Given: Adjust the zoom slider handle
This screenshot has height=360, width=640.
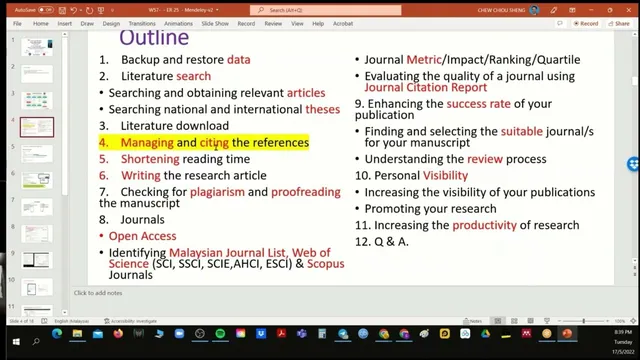Looking at the screenshot, I should click(x=584, y=321).
